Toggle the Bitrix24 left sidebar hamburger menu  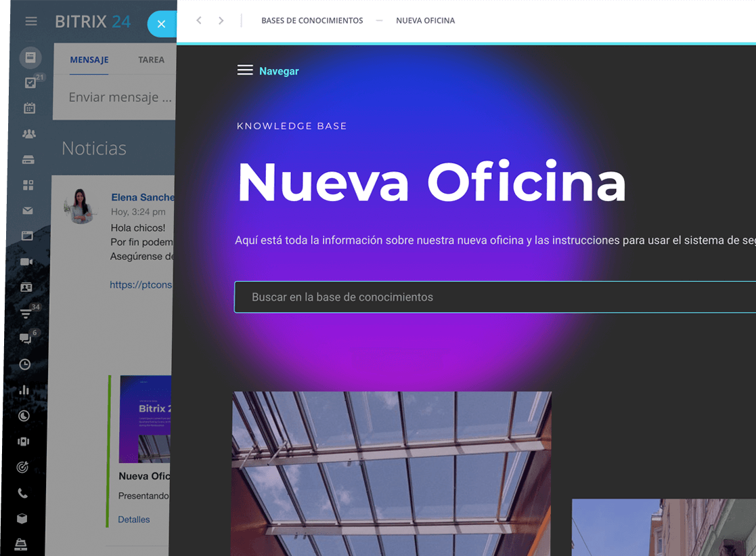[x=31, y=21]
